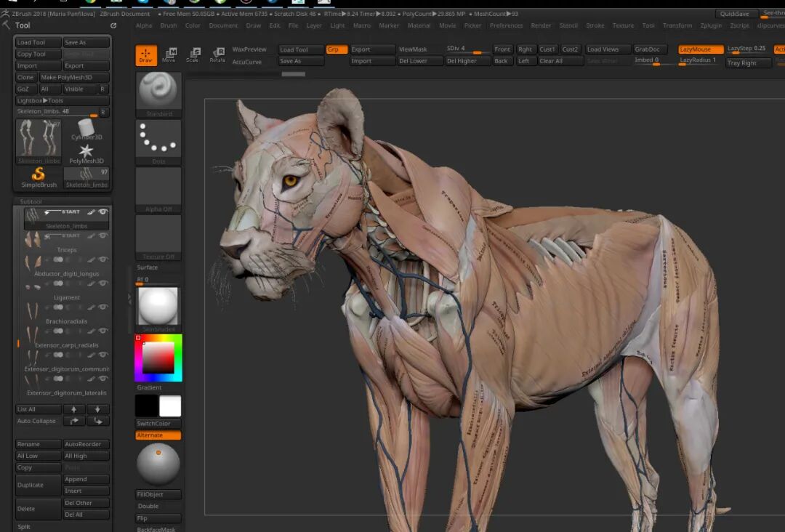Click the restore tool panel icon
Image resolution: width=785 pixels, height=532 pixels.
tap(113, 25)
